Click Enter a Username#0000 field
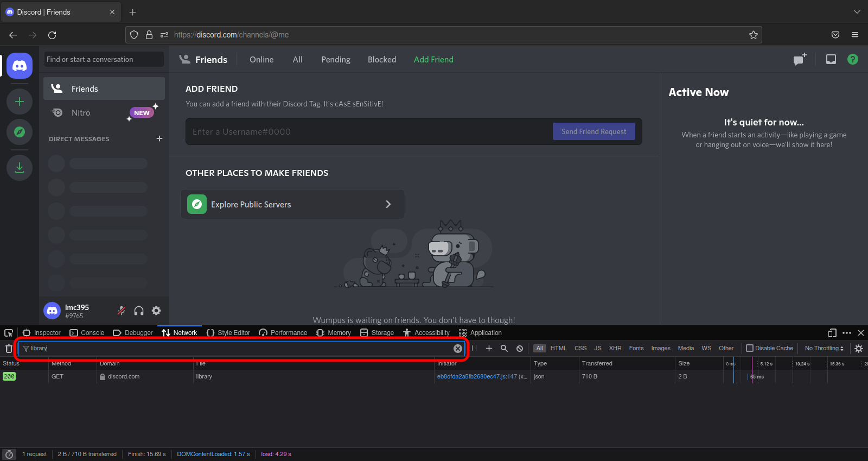Viewport: 868px width, 461px height. (x=369, y=131)
